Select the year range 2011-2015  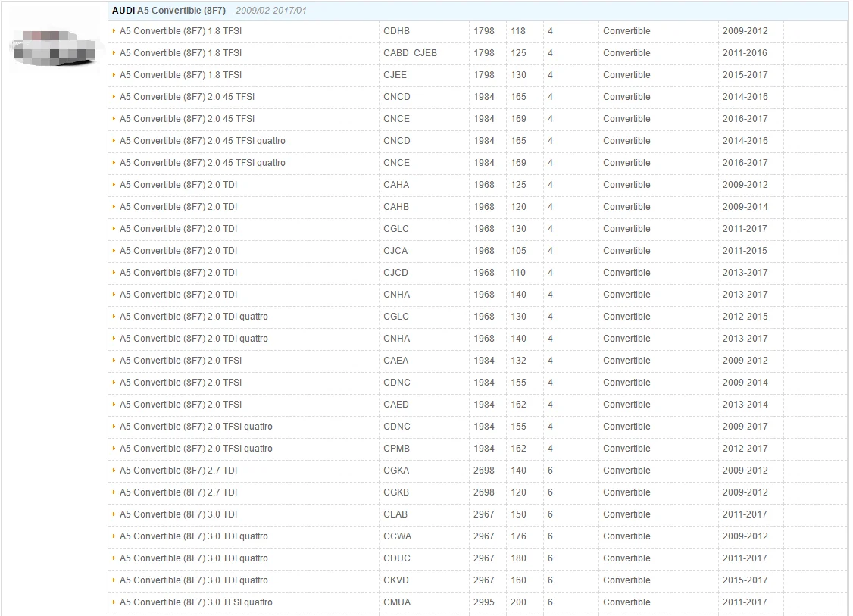pyautogui.click(x=745, y=250)
